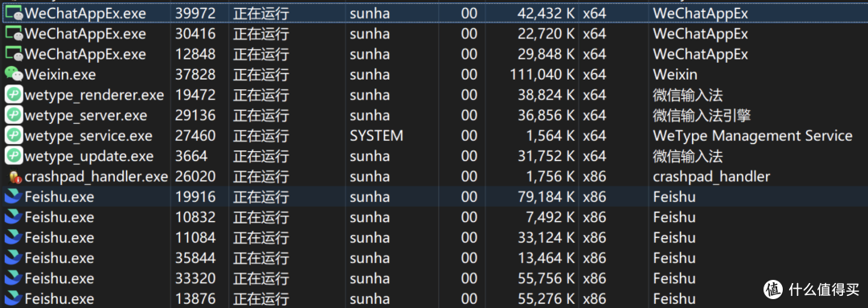Click the wetype_server.exe icon

[14, 115]
